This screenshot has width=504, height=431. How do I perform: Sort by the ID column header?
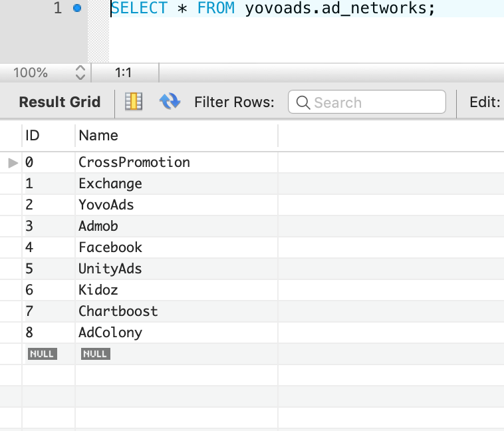pyautogui.click(x=33, y=136)
